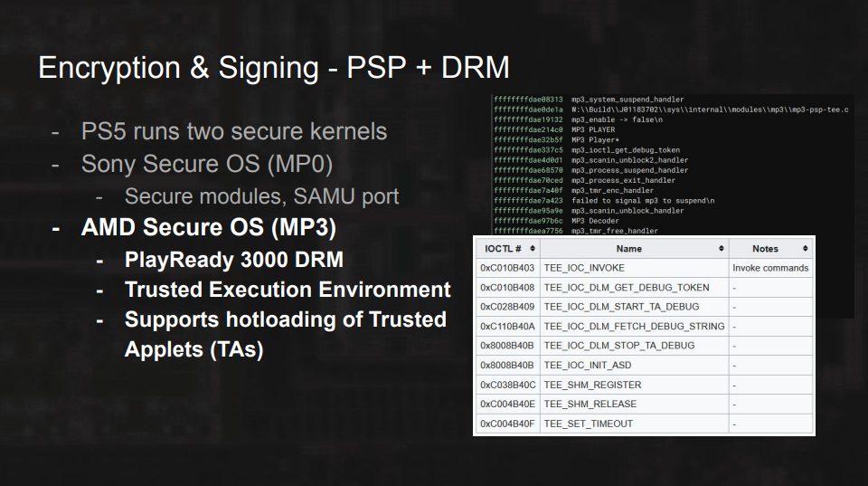The height and width of the screenshot is (486, 868).
Task: Click mp3_ioctl_get_debug_token line in listing
Action: point(587,150)
